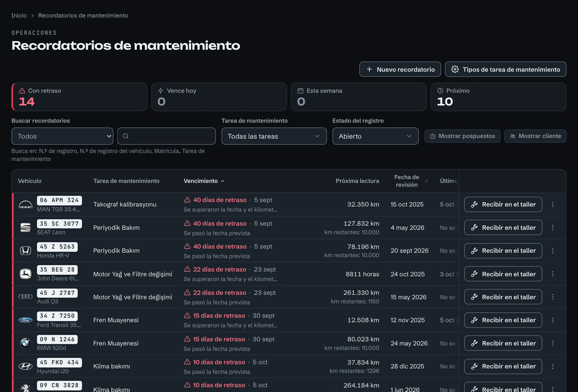The image size is (578, 392).
Task: Filter by the Con retraso card
Action: pos(79,97)
